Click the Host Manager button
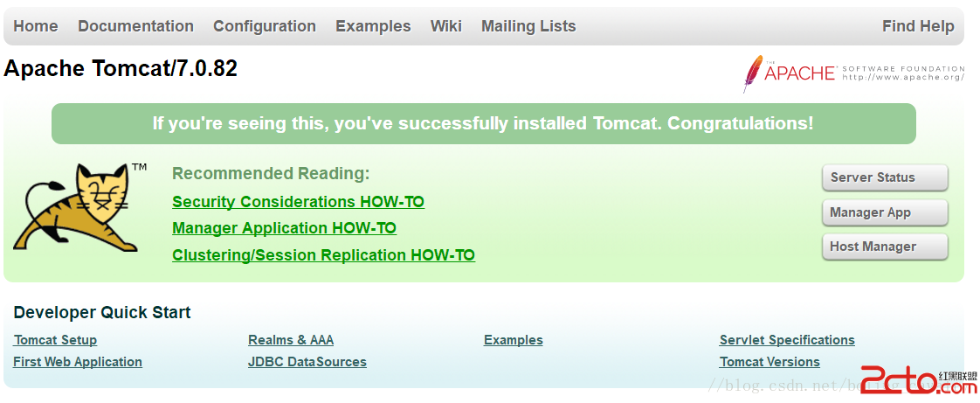This screenshot has height=403, width=980. coord(884,247)
